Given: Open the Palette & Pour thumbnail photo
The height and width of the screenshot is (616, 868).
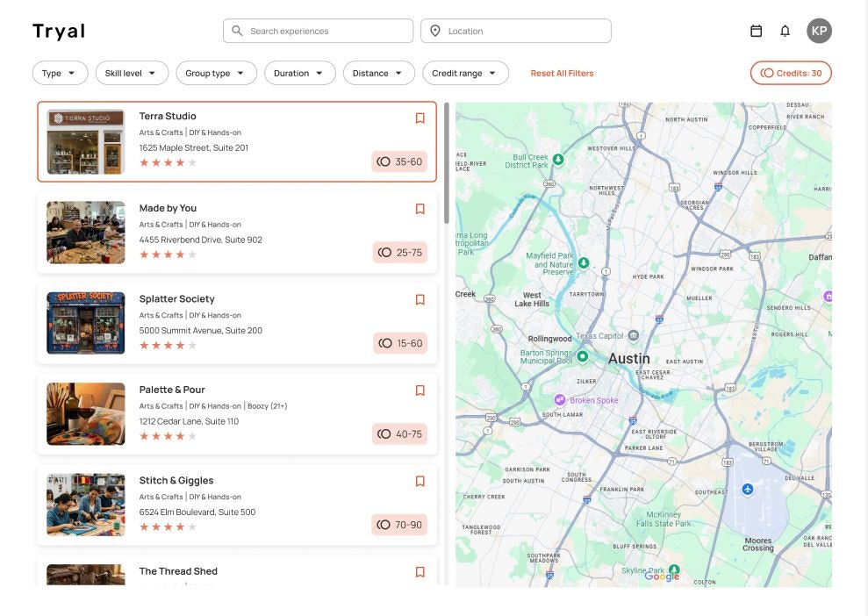Looking at the screenshot, I should (x=86, y=414).
